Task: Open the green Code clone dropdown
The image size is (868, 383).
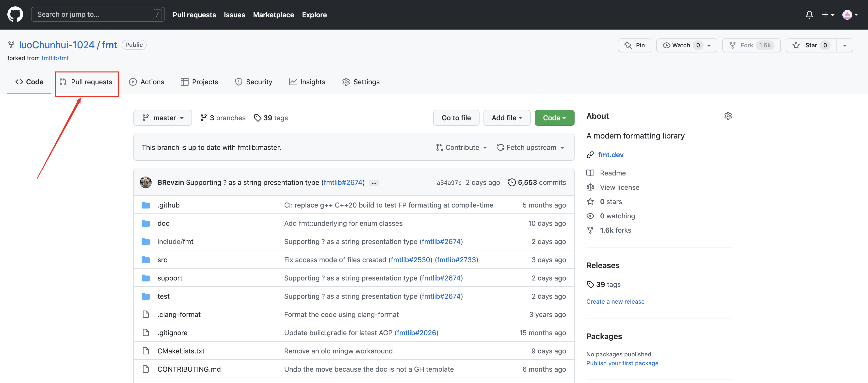Action: coord(554,118)
